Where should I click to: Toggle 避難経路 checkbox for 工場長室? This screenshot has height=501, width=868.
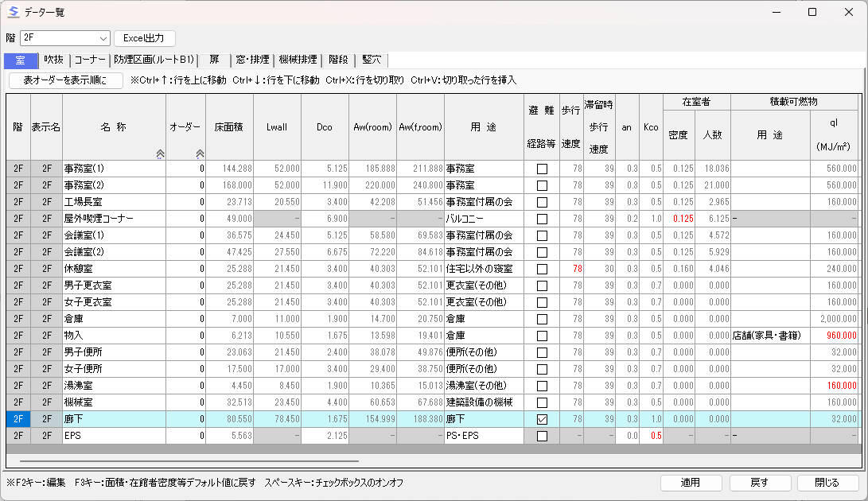tap(542, 202)
